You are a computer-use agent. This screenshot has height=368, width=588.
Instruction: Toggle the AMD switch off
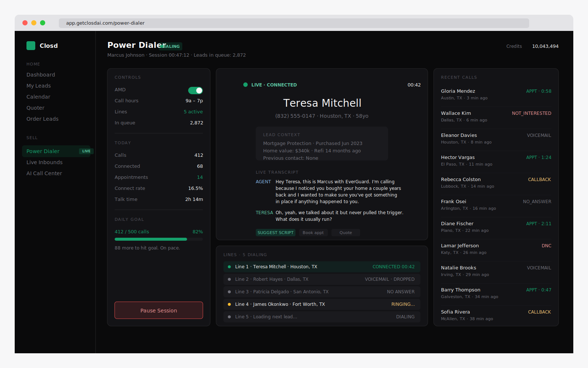(x=196, y=91)
